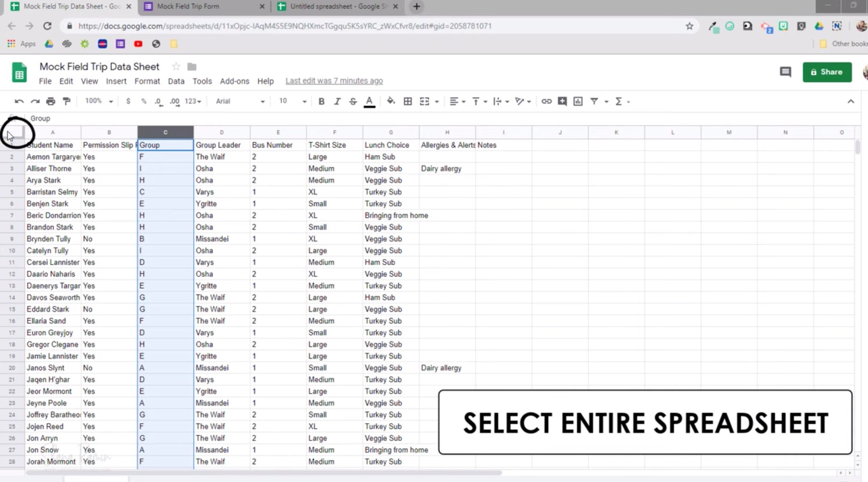Select the paint format tool
This screenshot has width=868, height=482.
pos(66,101)
